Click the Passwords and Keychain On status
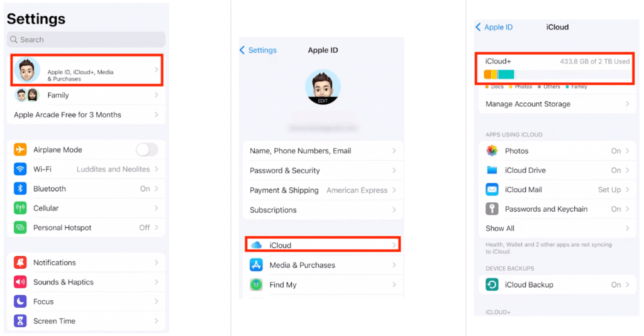Image resolution: width=644 pixels, height=336 pixels. click(x=616, y=209)
